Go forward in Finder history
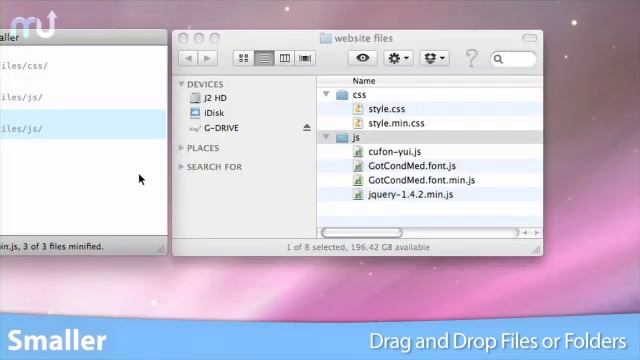 pos(207,58)
